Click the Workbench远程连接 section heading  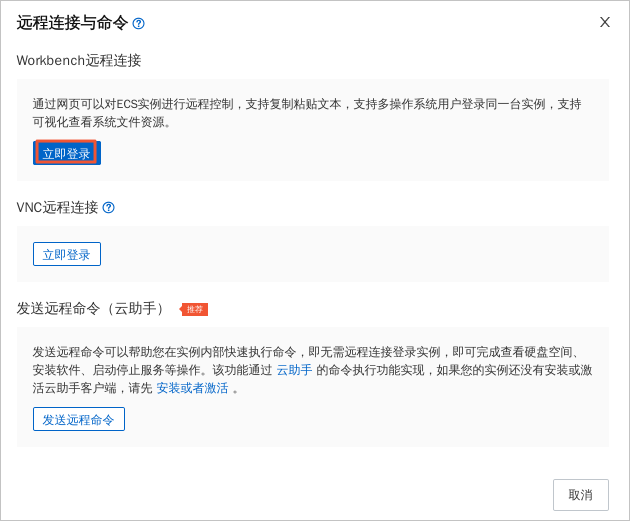pos(79,60)
